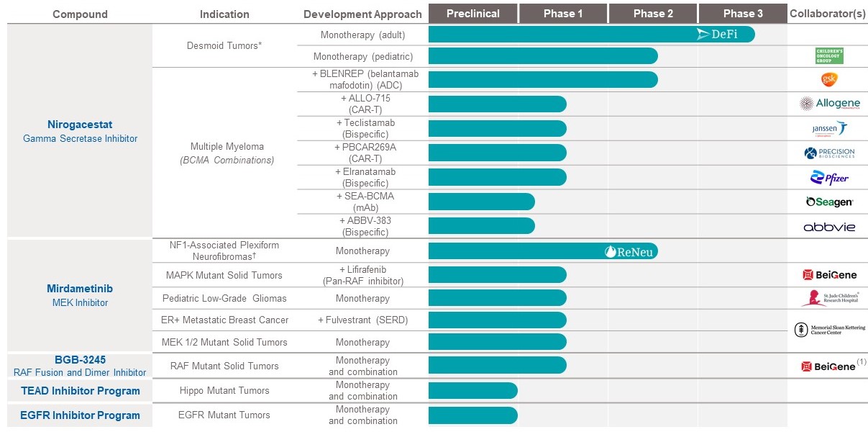Select the Preclinical column header
The width and height of the screenshot is (868, 437).
point(472,14)
